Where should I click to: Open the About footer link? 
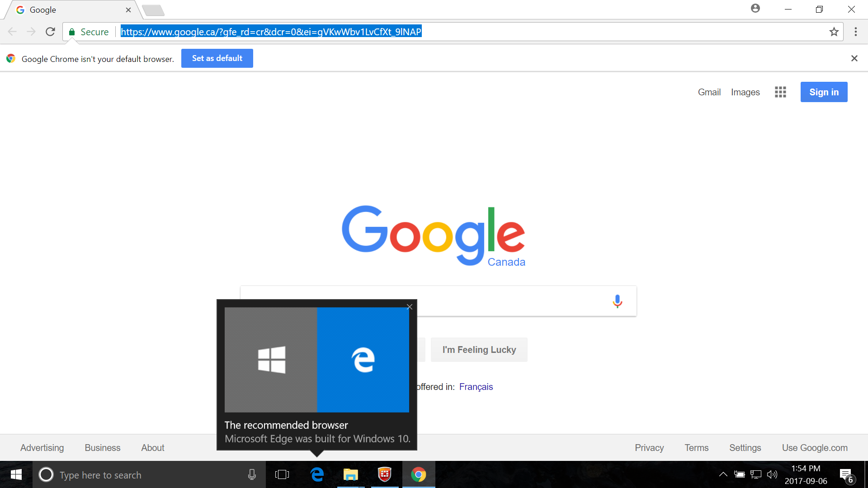[153, 448]
